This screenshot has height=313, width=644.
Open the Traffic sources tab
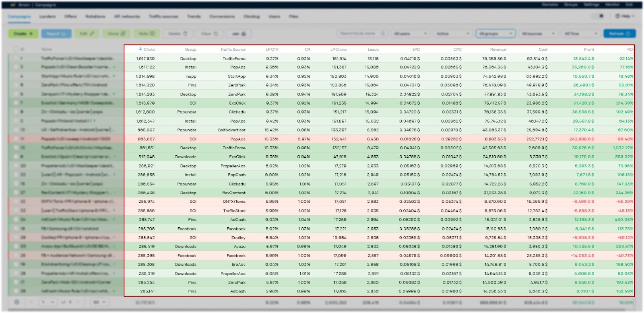(163, 16)
